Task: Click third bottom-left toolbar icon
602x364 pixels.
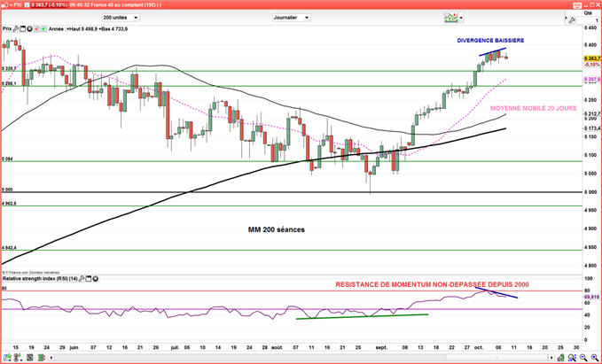Action: pos(30,358)
